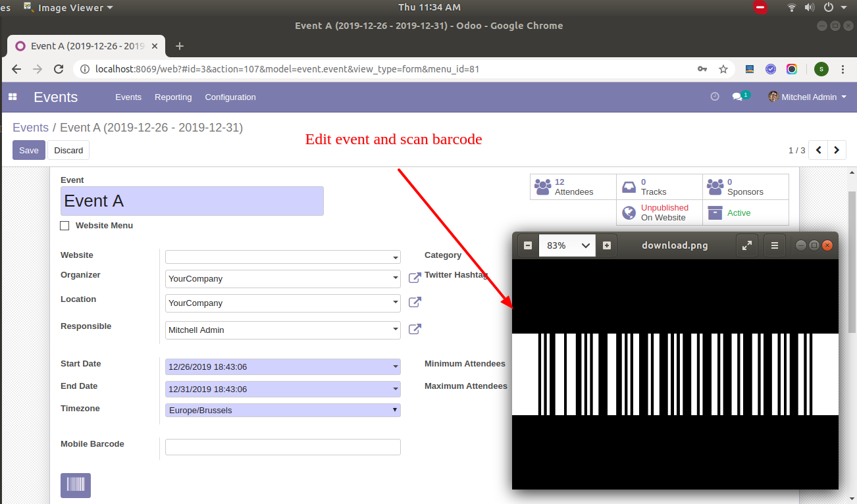
Task: Open a new Chrome tab
Action: [x=180, y=46]
